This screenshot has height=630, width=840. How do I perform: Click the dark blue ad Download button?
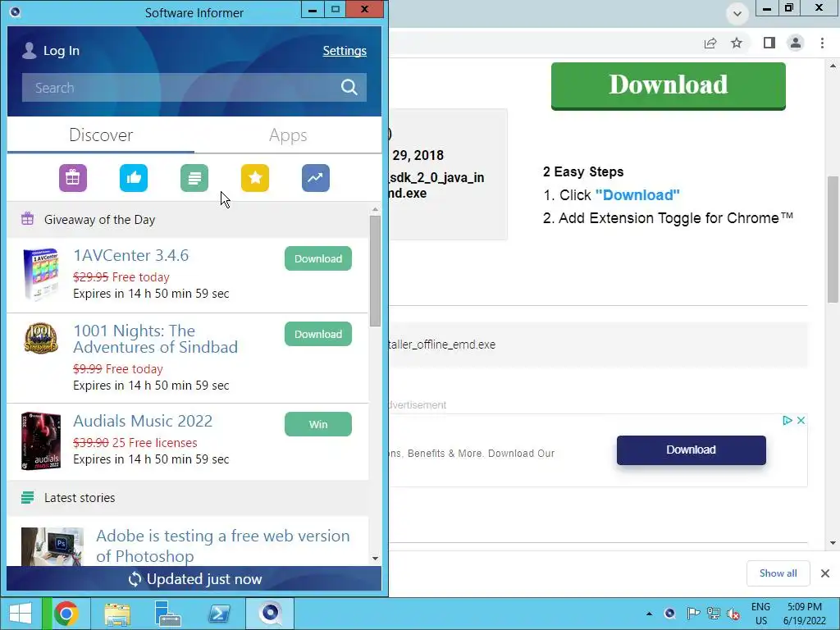click(691, 450)
